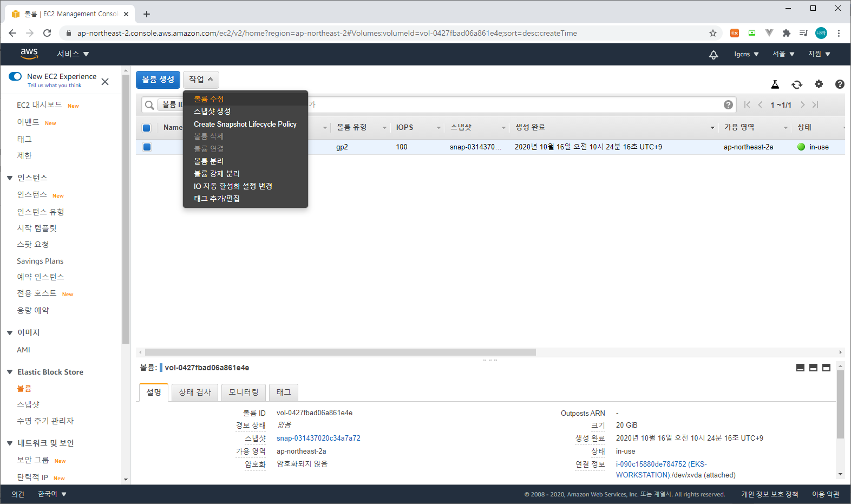Open the snap-031437020c34a7a72 snapshot link
This screenshot has height=504, width=851.
(318, 438)
